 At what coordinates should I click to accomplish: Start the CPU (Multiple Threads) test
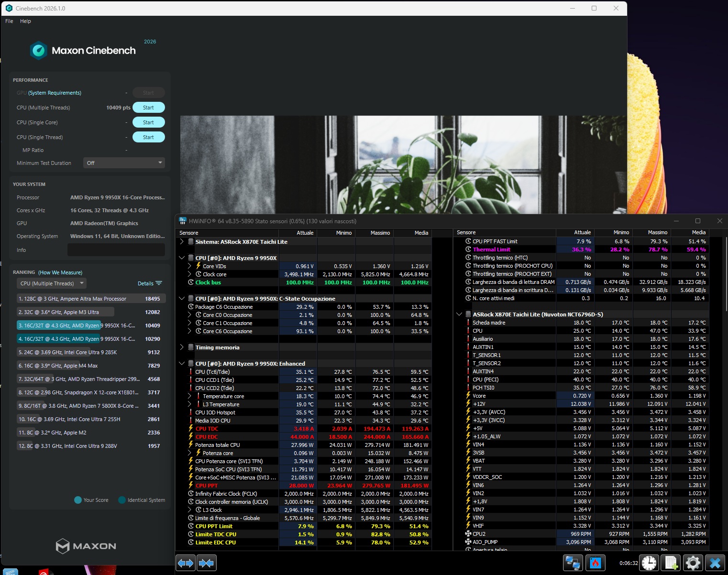[x=148, y=108]
